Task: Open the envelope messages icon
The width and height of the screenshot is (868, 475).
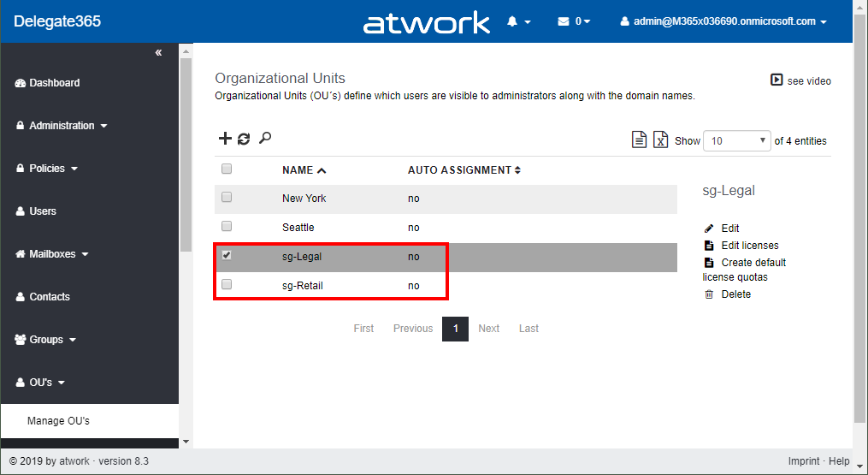Action: click(x=564, y=21)
